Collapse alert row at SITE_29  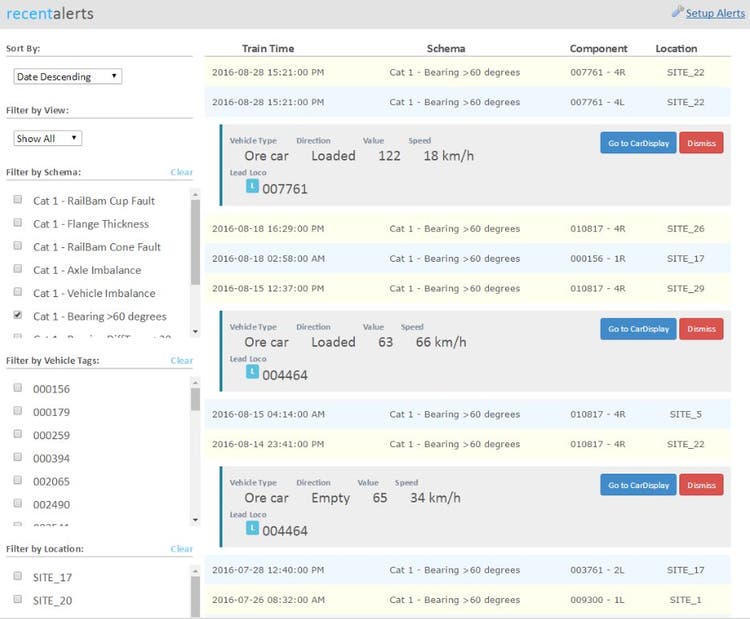click(x=467, y=288)
